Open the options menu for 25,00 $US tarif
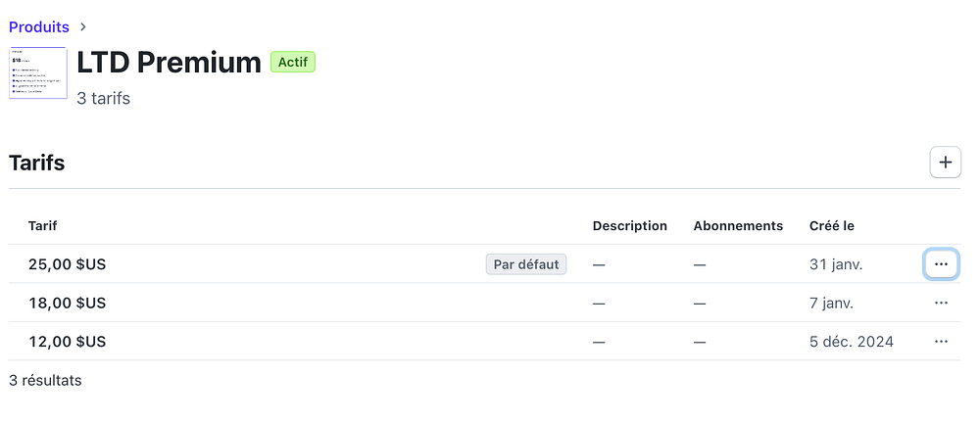This screenshot has height=423, width=980. [x=941, y=264]
